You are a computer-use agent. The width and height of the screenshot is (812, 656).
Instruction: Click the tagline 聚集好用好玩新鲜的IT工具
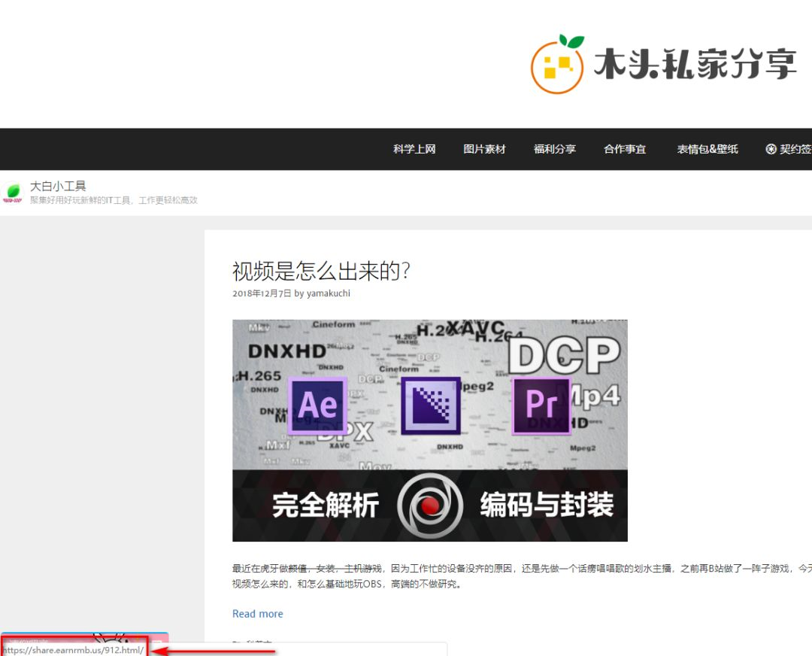[114, 201]
